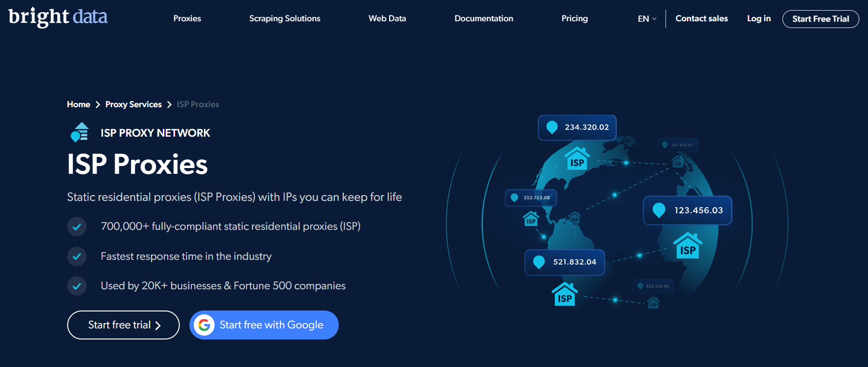Click the faded 823.236.06 IP badge
Screen dimensions: 868x367
[653, 286]
